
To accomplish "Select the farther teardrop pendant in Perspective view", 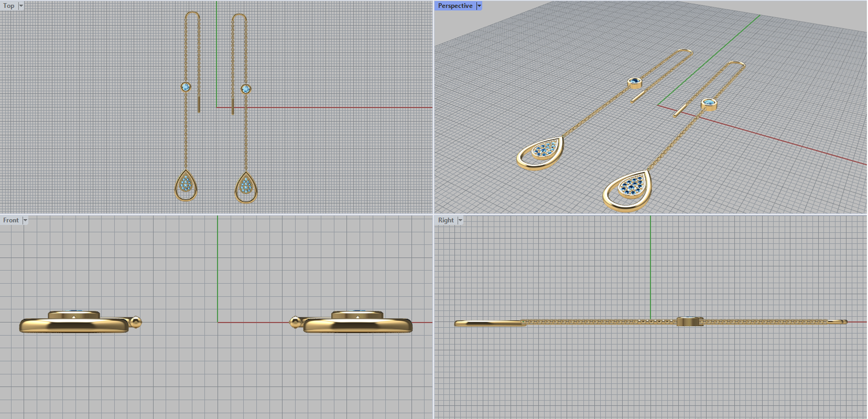I will (540, 153).
